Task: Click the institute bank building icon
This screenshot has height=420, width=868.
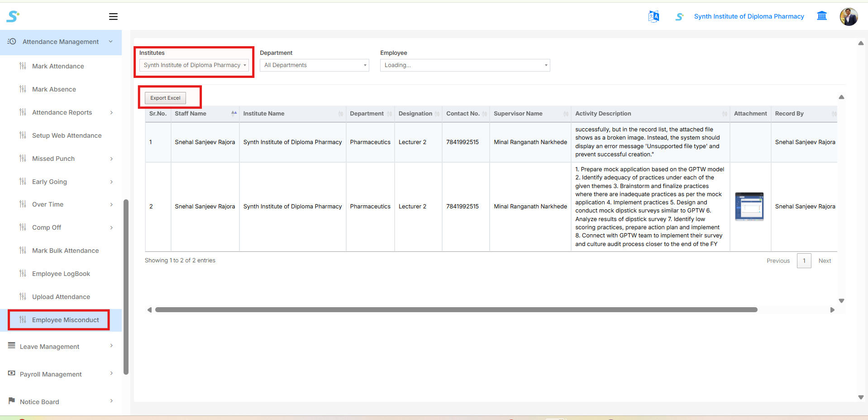Action: coord(822,16)
